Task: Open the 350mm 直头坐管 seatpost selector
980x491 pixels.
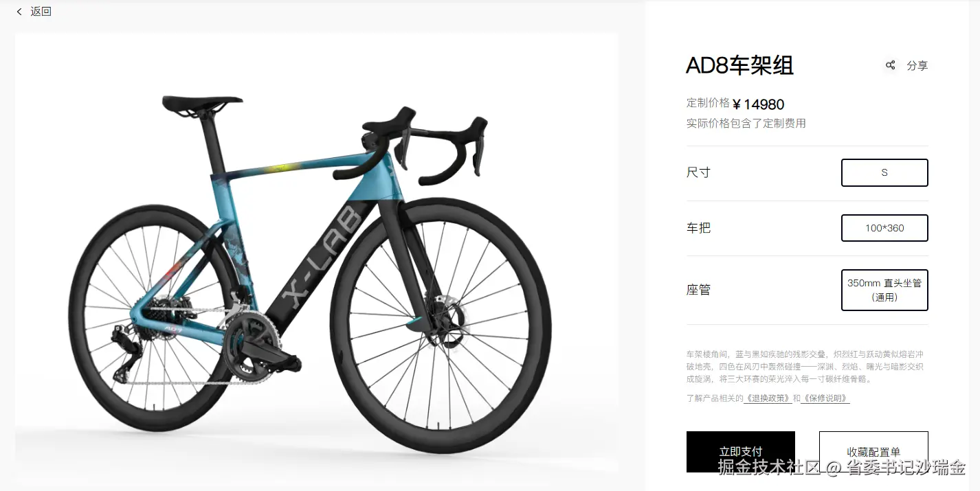Action: [884, 290]
